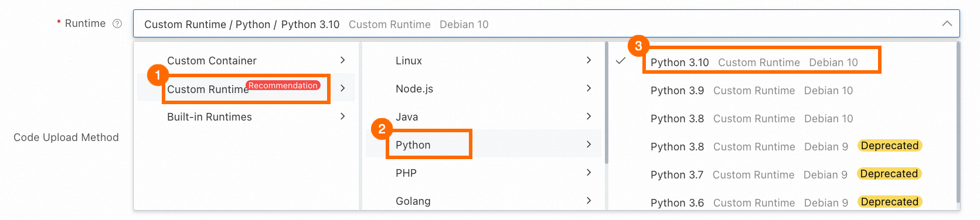Expand the Custom Container submenu arrow

(x=343, y=60)
